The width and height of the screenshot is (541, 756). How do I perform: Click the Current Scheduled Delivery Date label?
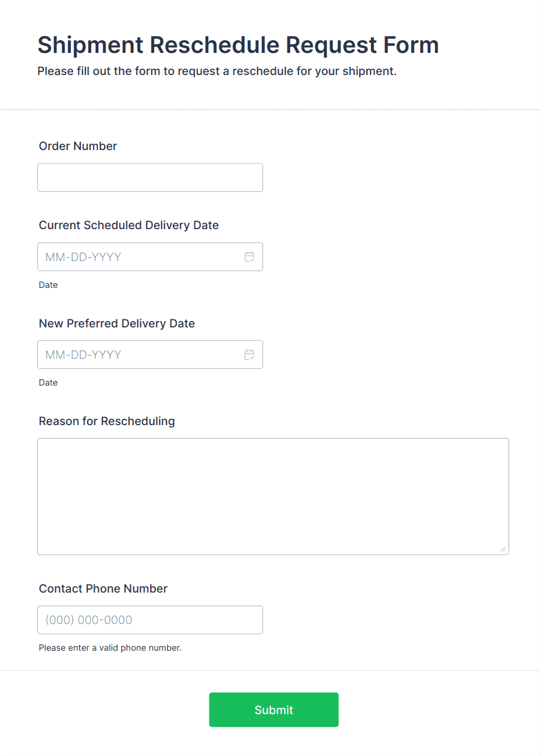129,225
